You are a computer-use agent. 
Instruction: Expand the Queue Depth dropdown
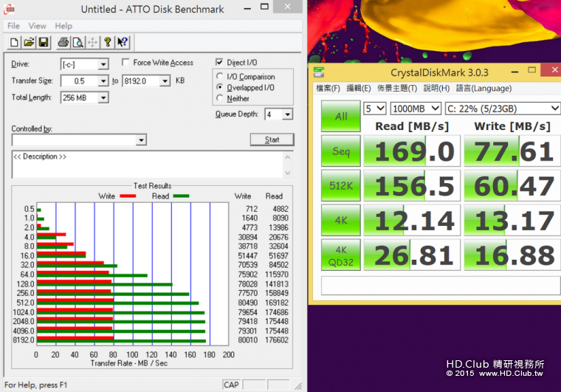[287, 114]
